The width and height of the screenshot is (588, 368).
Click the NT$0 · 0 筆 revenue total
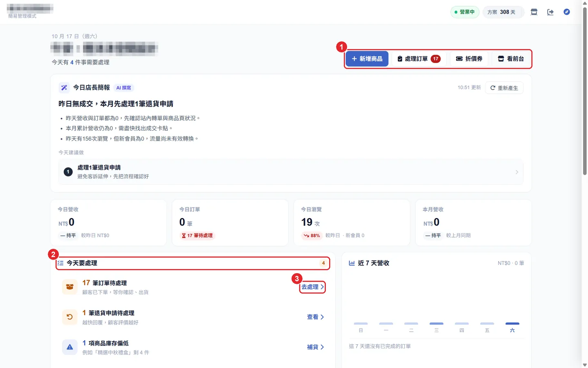pos(511,263)
